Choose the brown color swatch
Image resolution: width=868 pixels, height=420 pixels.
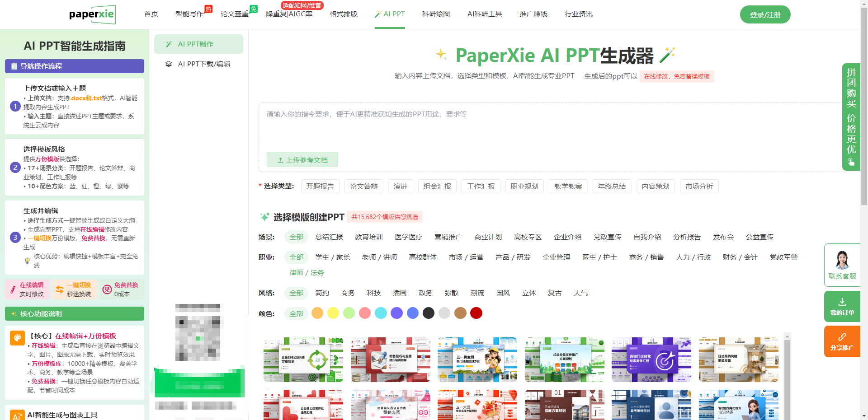click(461, 313)
